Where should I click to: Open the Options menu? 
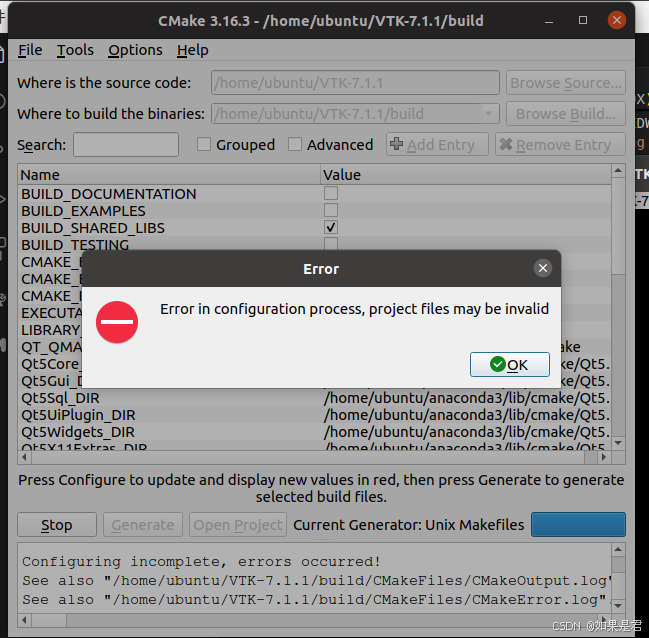135,50
